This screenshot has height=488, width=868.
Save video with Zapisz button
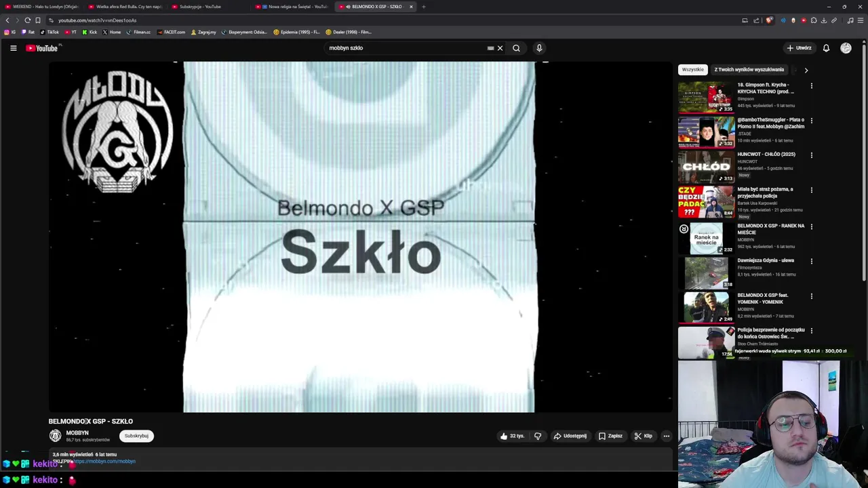click(610, 436)
